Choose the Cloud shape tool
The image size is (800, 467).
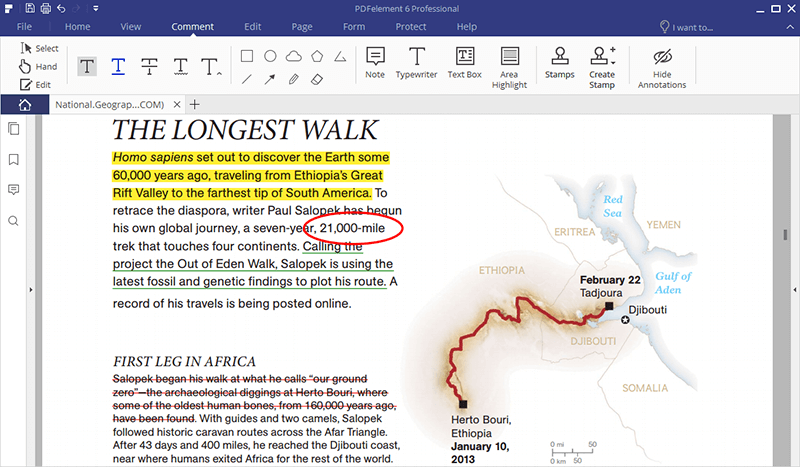pyautogui.click(x=294, y=56)
